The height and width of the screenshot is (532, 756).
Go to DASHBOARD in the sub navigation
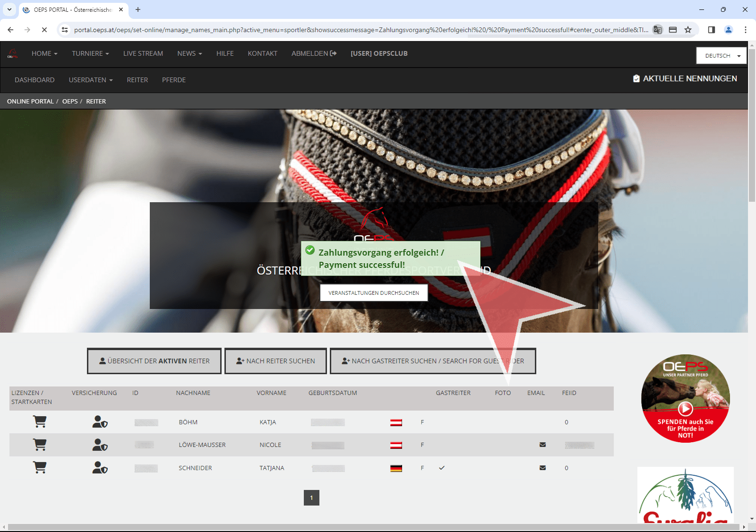click(x=34, y=80)
